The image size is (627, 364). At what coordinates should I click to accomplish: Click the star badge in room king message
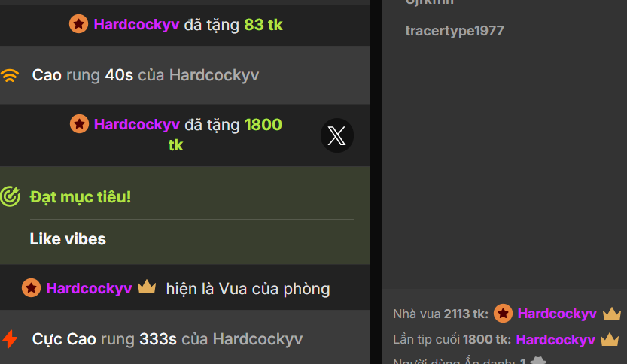point(31,288)
